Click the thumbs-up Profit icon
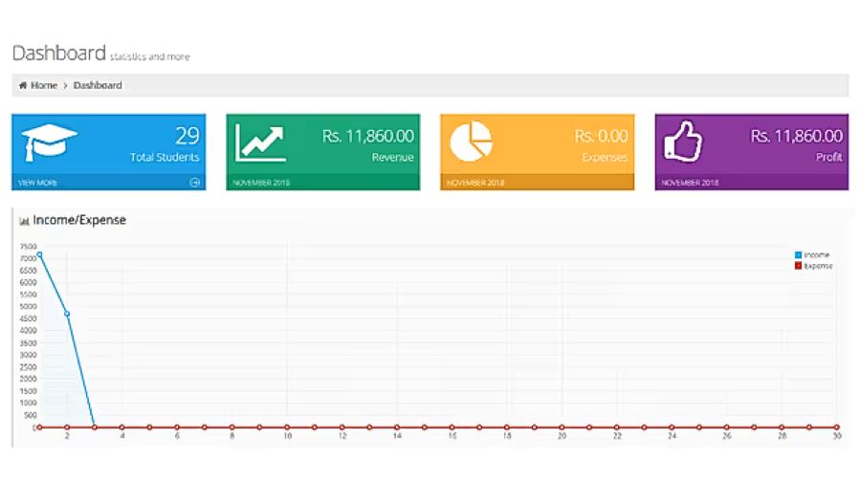Viewport: 861px width, 504px height. 683,143
